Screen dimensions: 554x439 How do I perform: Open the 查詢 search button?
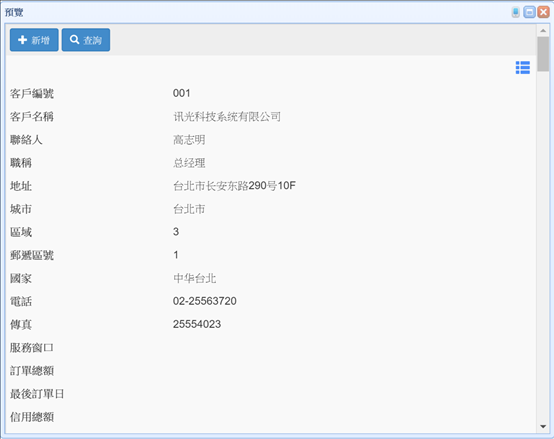point(86,40)
